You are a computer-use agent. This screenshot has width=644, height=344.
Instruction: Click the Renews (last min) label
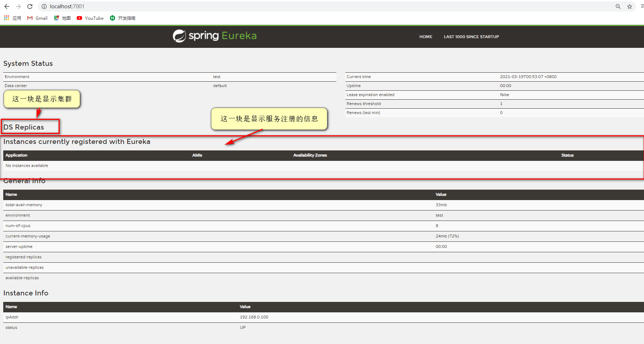pos(363,113)
